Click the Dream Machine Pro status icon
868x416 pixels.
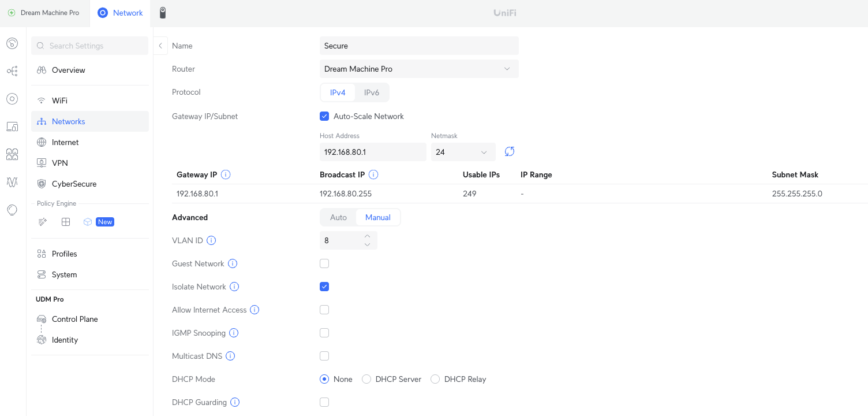click(12, 13)
